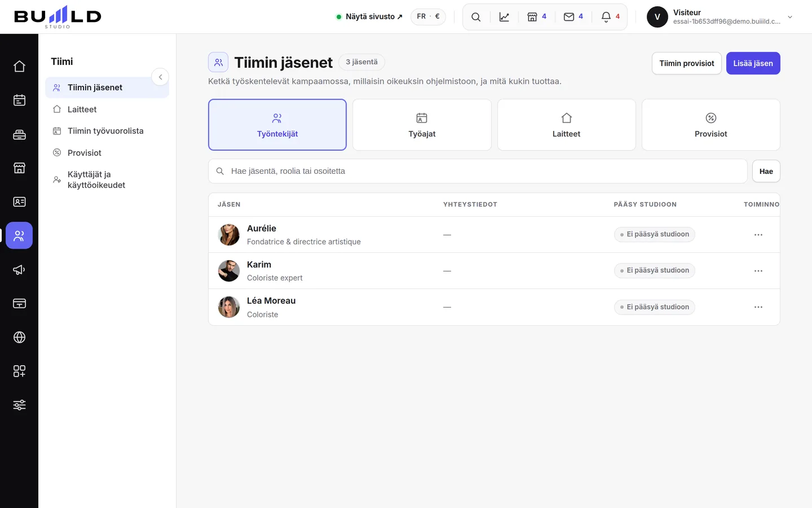Screen dimensions: 812x508
Task: Open actions menu for Léa Moreau
Action: point(758,307)
